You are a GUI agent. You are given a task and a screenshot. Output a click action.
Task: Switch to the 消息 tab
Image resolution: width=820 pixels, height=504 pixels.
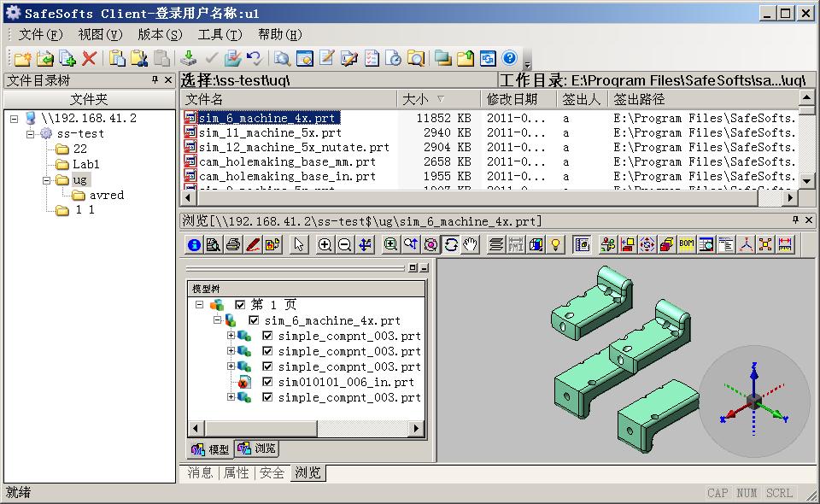click(200, 473)
